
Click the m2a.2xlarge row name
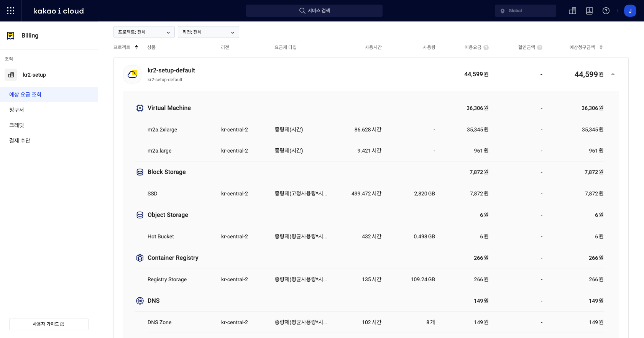click(x=162, y=130)
